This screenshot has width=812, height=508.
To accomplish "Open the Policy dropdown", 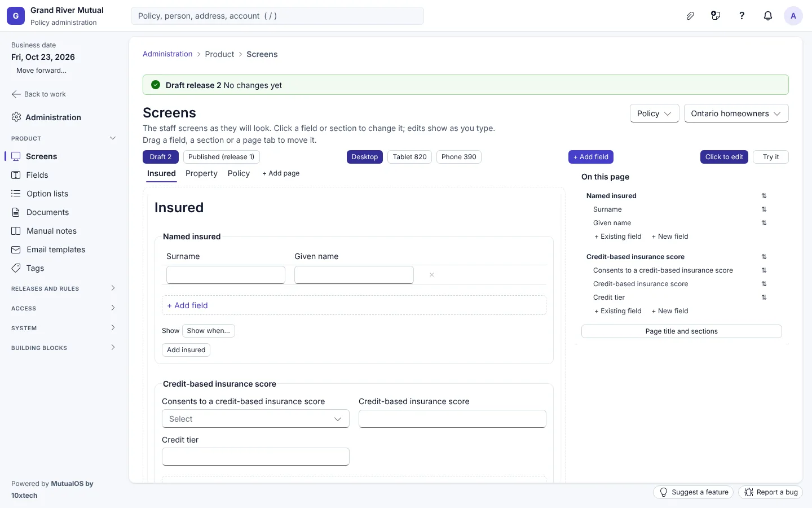I will [x=654, y=113].
